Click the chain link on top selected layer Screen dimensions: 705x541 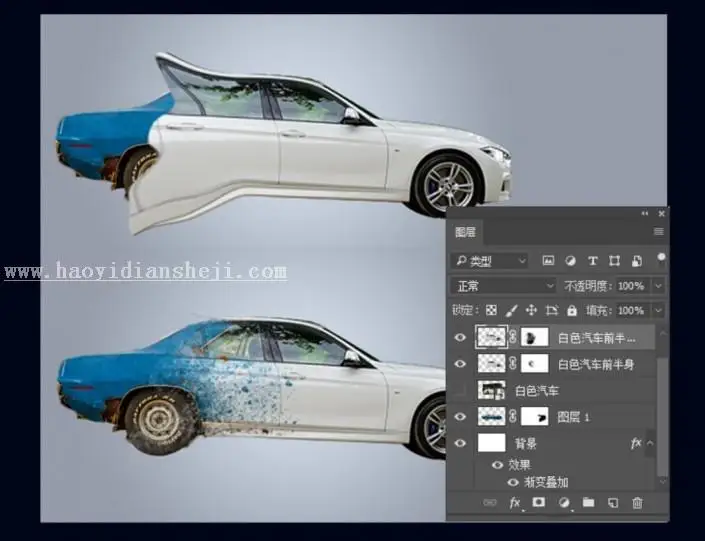point(513,337)
